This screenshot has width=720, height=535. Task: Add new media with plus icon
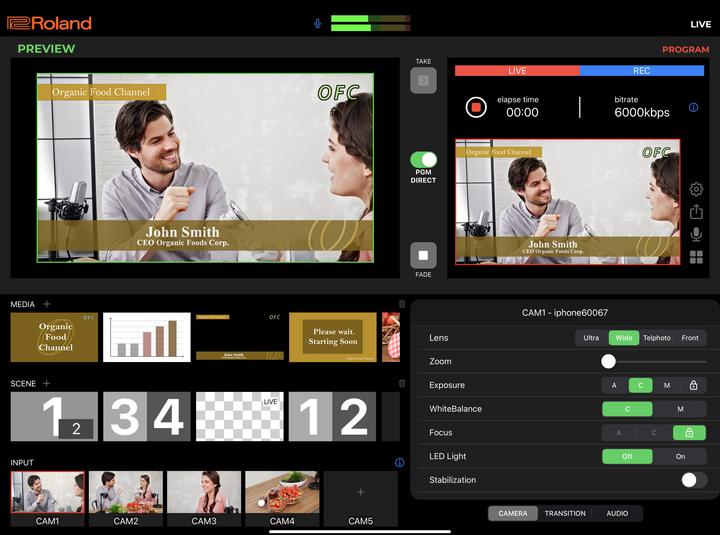click(x=47, y=304)
